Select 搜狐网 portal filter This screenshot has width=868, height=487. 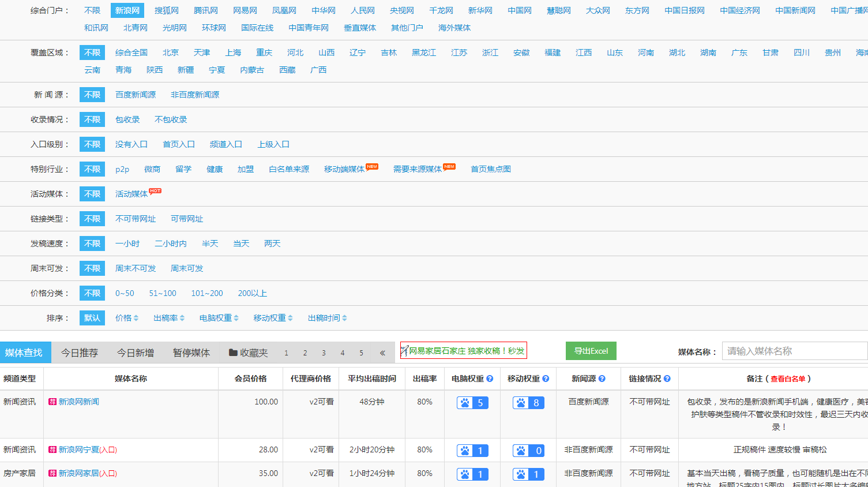click(167, 10)
